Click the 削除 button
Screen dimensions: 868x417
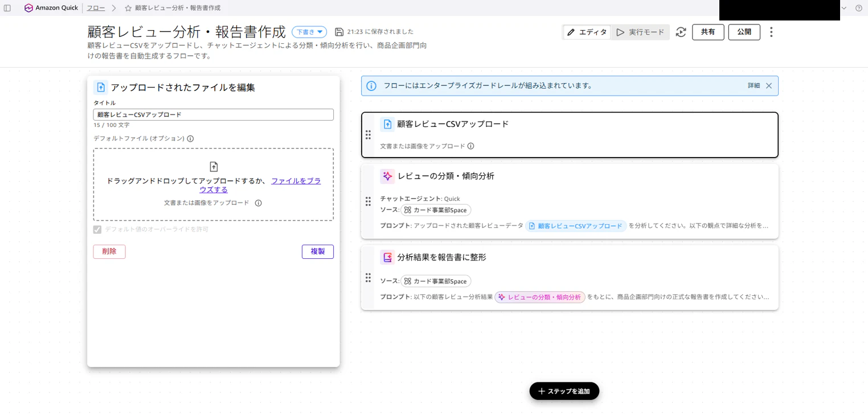point(109,251)
